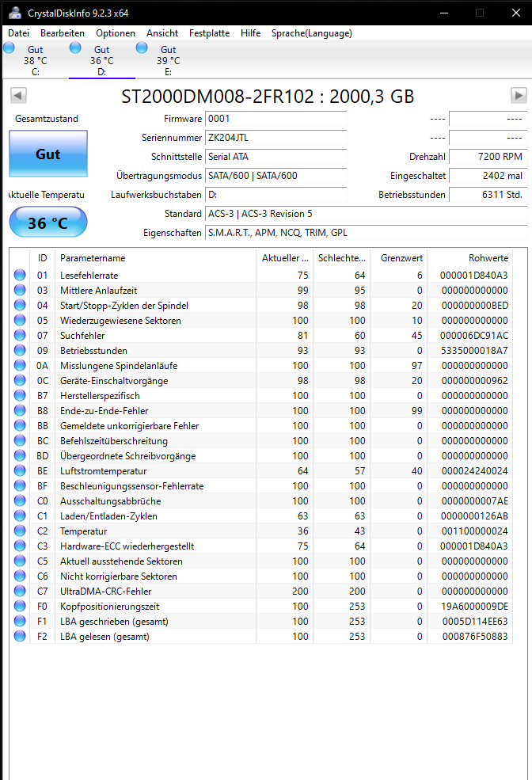
Task: Open the Optionen menu
Action: [x=116, y=33]
